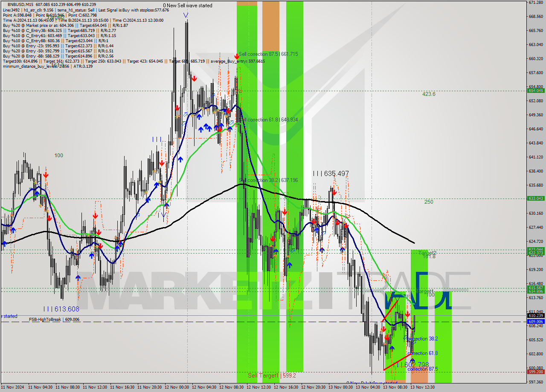Click the 'minimum_distance_buy_levels: 2.856' line

36,66
